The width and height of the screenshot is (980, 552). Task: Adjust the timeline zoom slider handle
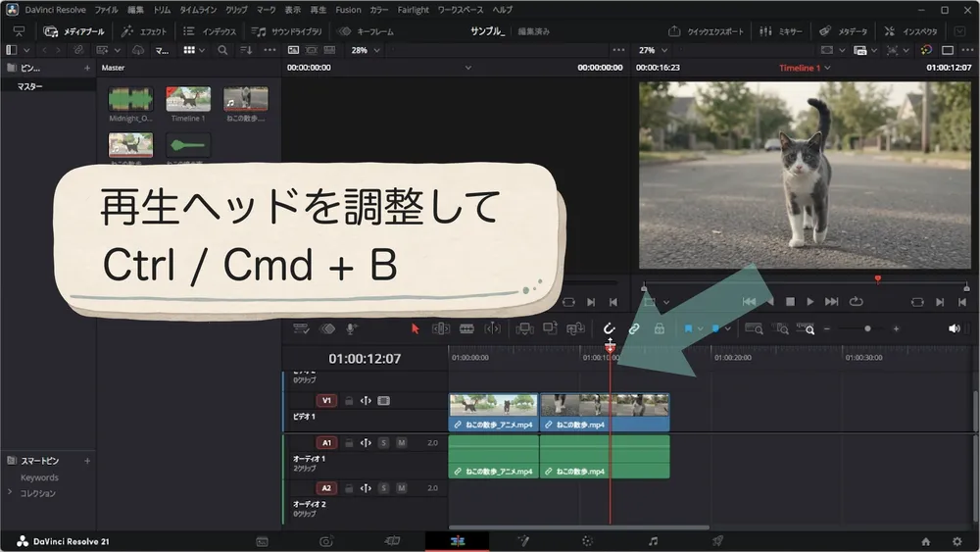(x=867, y=328)
